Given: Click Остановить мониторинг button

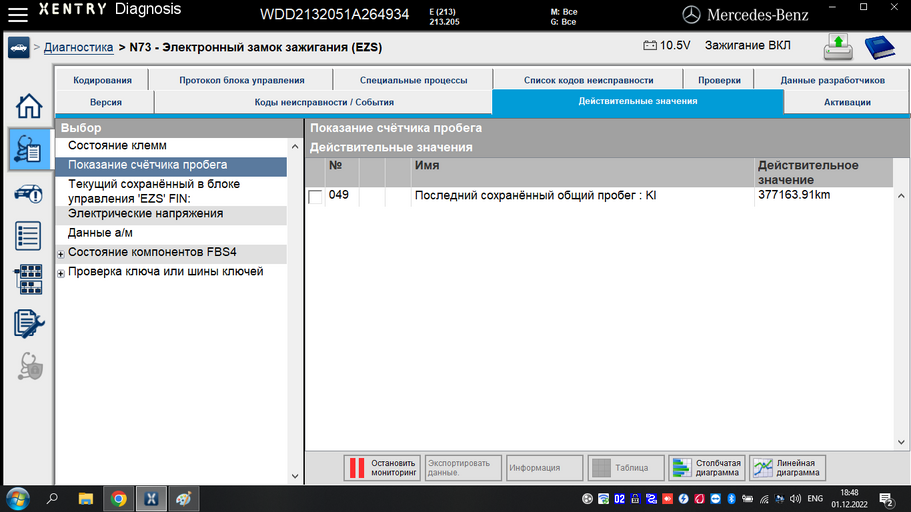Looking at the screenshot, I should [383, 468].
